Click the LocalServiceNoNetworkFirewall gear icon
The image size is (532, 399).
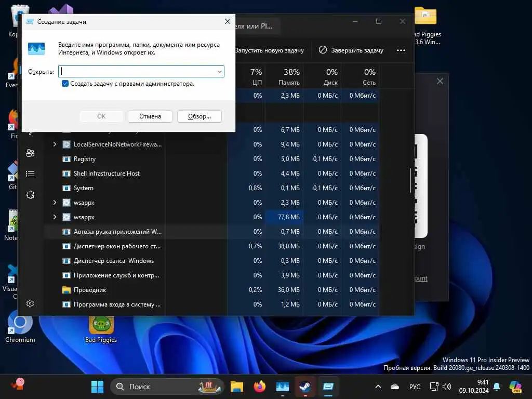(x=66, y=144)
